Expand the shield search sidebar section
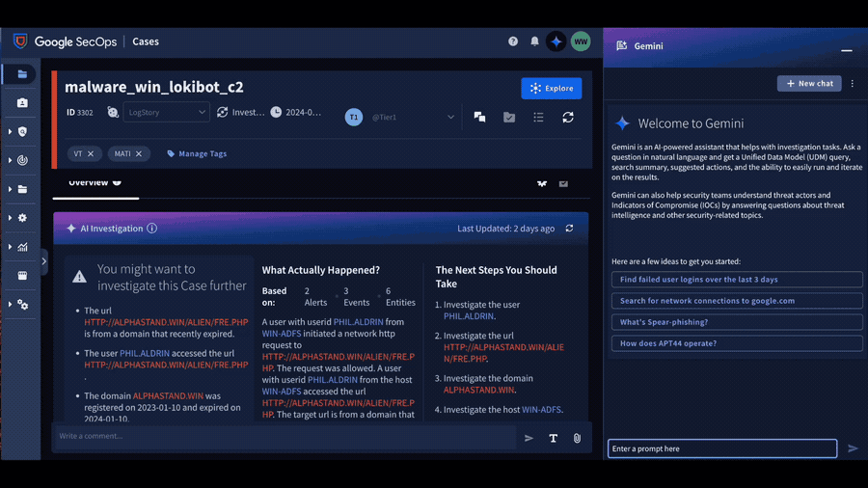The width and height of the screenshot is (868, 488). pos(10,132)
